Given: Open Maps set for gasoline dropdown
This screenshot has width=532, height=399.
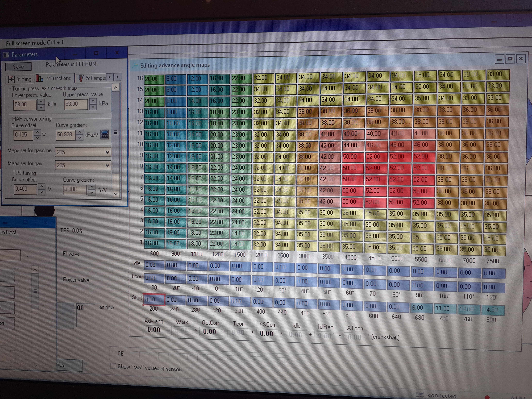Looking at the screenshot, I should pyautogui.click(x=107, y=152).
